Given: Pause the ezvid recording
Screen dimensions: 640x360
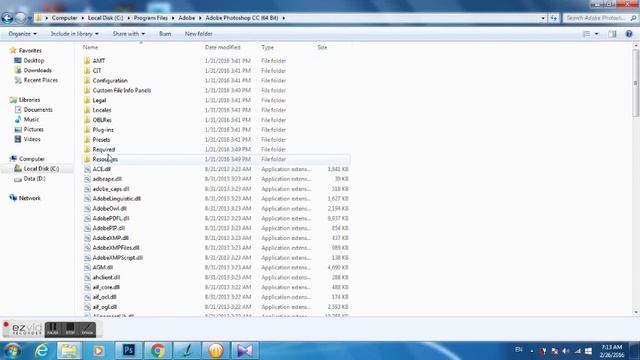Looking at the screenshot, I should [x=52, y=329].
